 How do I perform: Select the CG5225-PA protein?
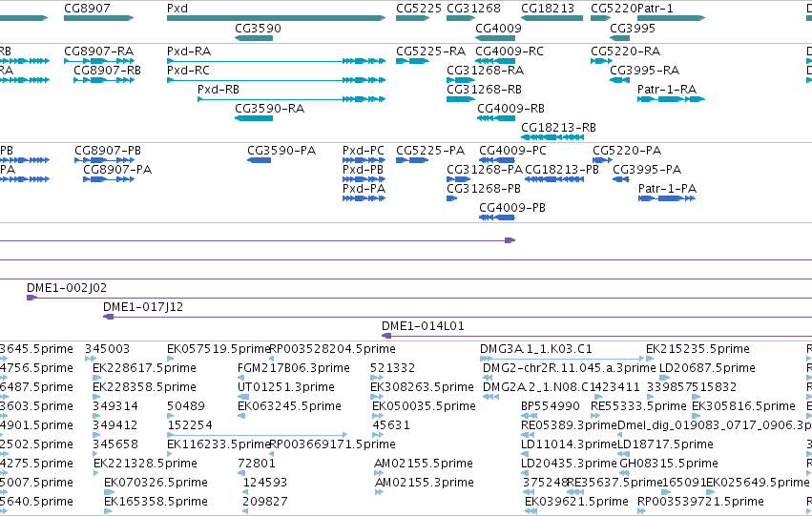pos(412,160)
